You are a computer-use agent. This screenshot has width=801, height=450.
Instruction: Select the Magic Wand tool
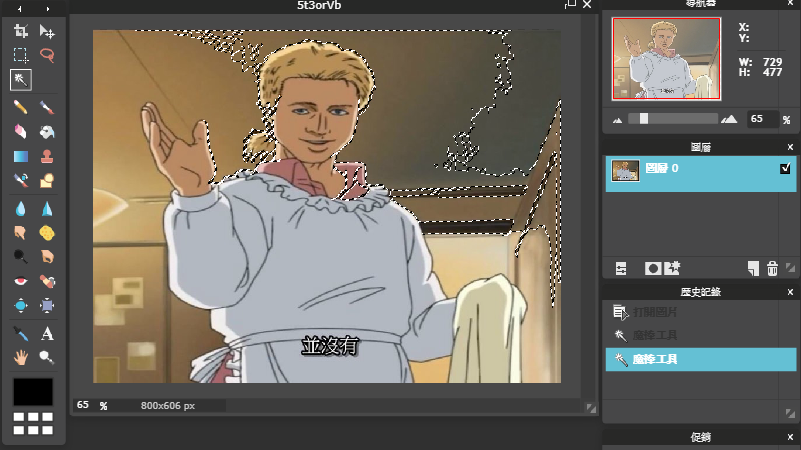click(20, 80)
